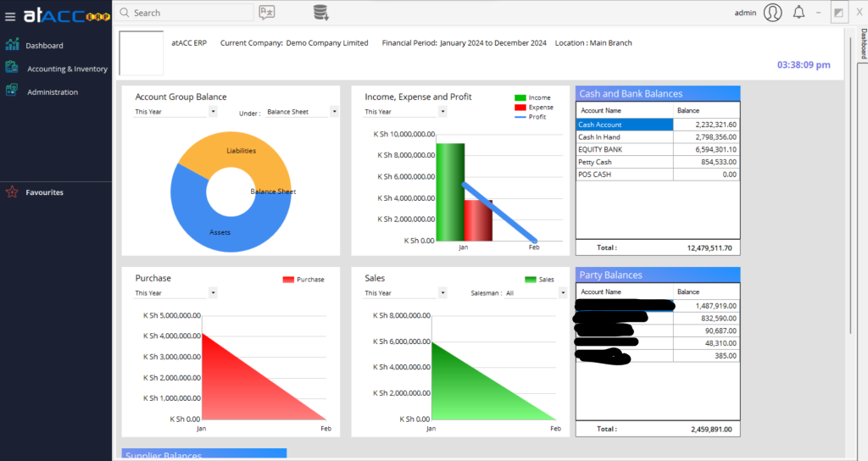Open the Salesman All dropdown

click(x=563, y=293)
